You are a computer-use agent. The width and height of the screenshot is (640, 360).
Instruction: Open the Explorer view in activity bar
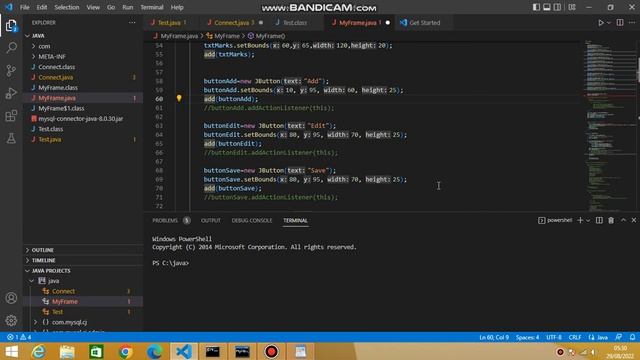11,26
